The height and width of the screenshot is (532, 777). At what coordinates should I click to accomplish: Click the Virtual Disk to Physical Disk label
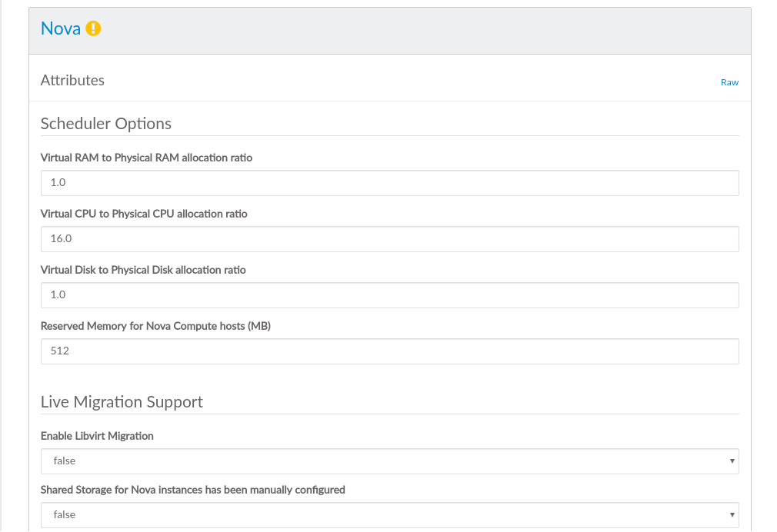pyautogui.click(x=143, y=270)
